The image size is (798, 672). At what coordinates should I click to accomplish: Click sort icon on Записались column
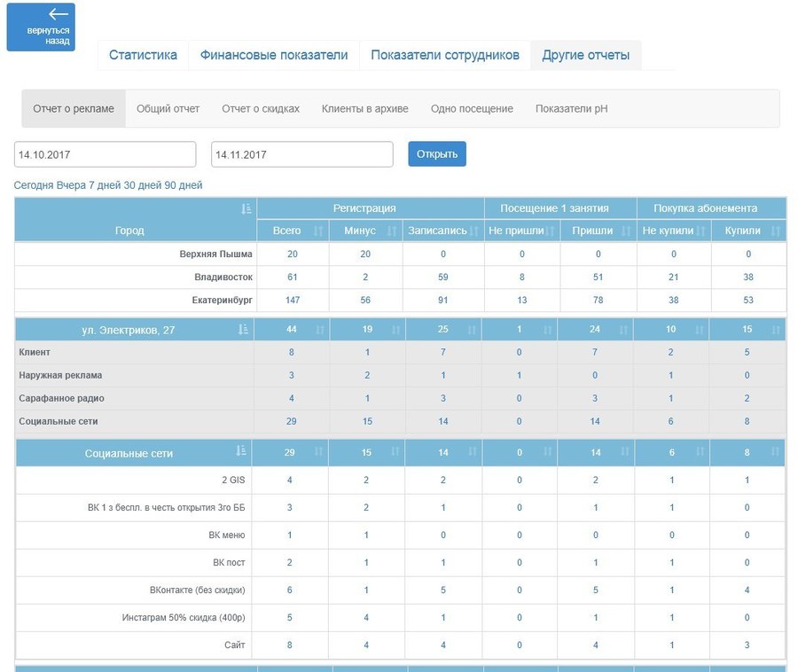click(x=472, y=231)
